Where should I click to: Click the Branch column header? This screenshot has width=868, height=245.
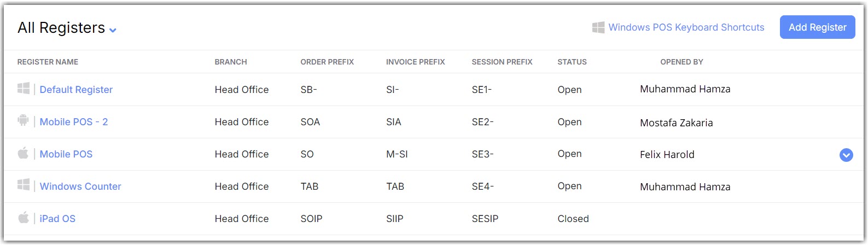pos(231,62)
